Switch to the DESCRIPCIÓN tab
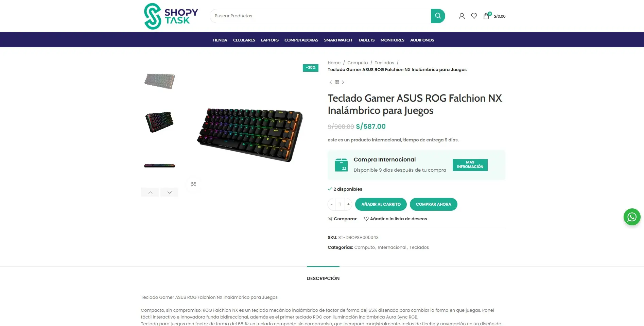 pos(323,278)
